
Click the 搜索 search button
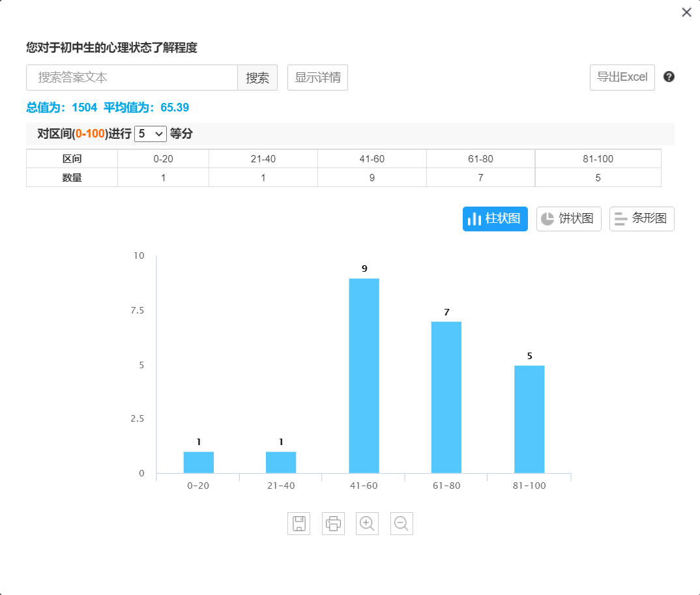tap(257, 78)
